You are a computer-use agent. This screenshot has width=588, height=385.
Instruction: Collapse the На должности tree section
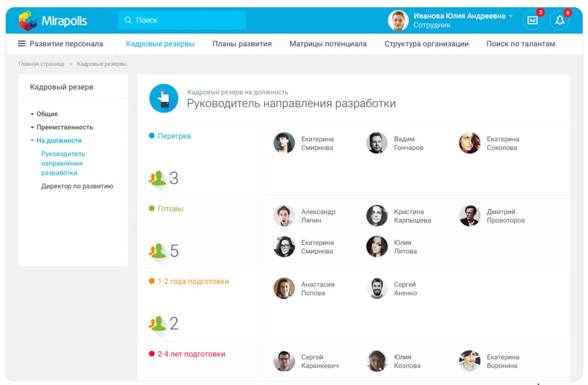[x=32, y=141]
